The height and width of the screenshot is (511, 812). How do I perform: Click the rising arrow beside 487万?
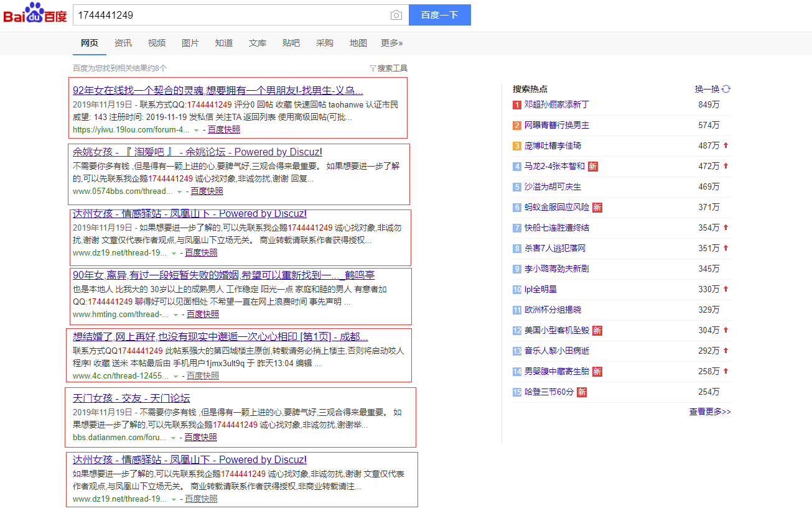tap(726, 145)
